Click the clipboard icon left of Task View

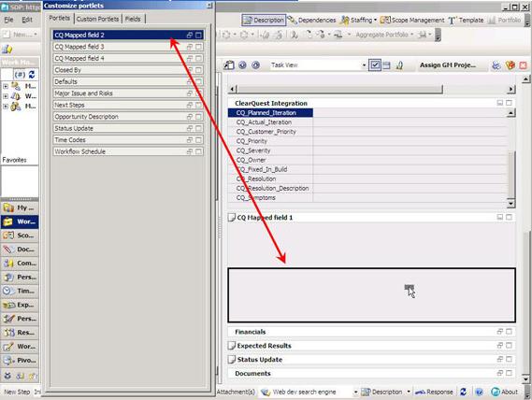pos(229,64)
